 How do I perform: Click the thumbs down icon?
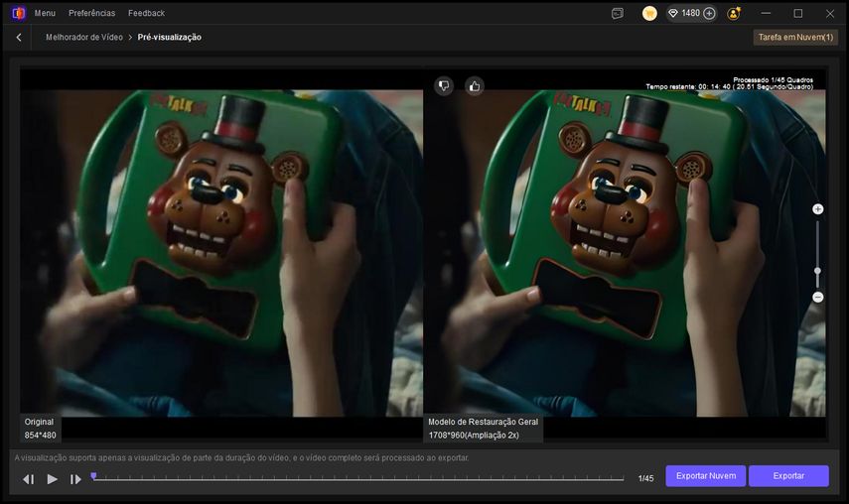(x=444, y=85)
